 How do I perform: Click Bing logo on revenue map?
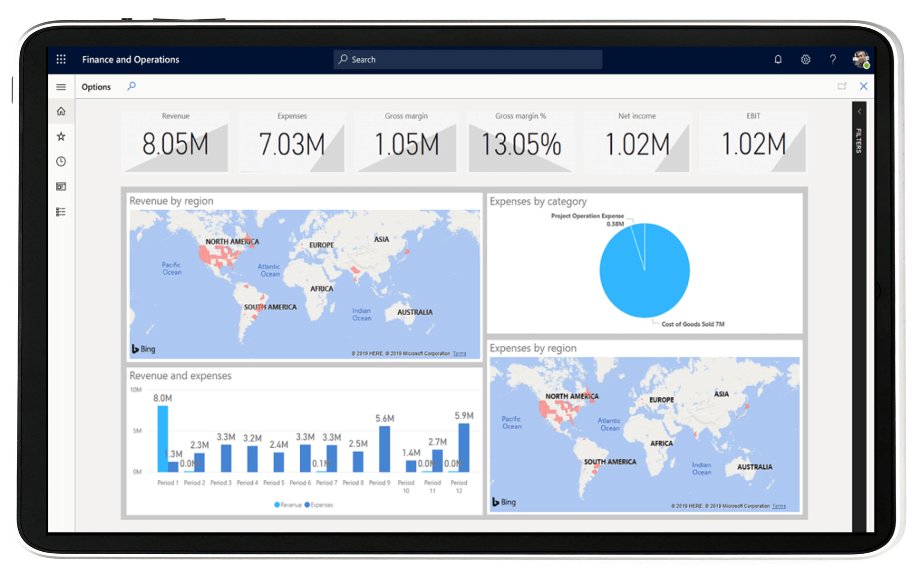coord(144,349)
